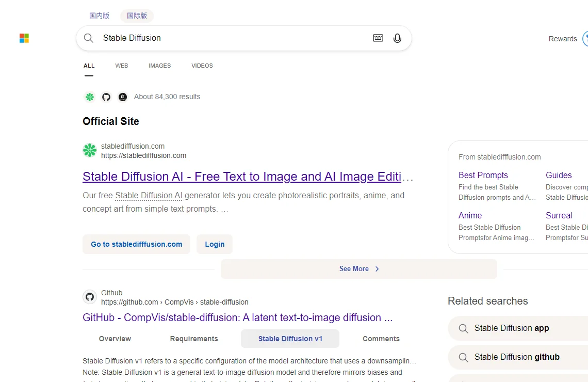This screenshot has width=588, height=382.
Task: Switch to the 国内版 tab
Action: [100, 16]
